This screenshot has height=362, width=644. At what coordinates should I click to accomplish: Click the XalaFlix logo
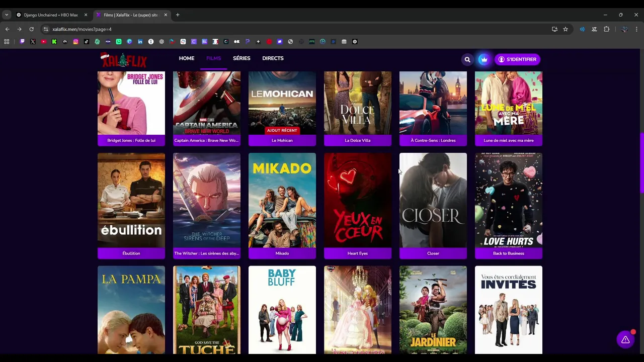tap(124, 60)
